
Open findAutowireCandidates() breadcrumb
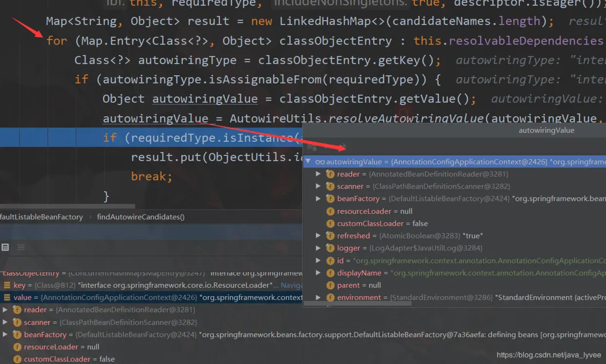click(x=141, y=217)
